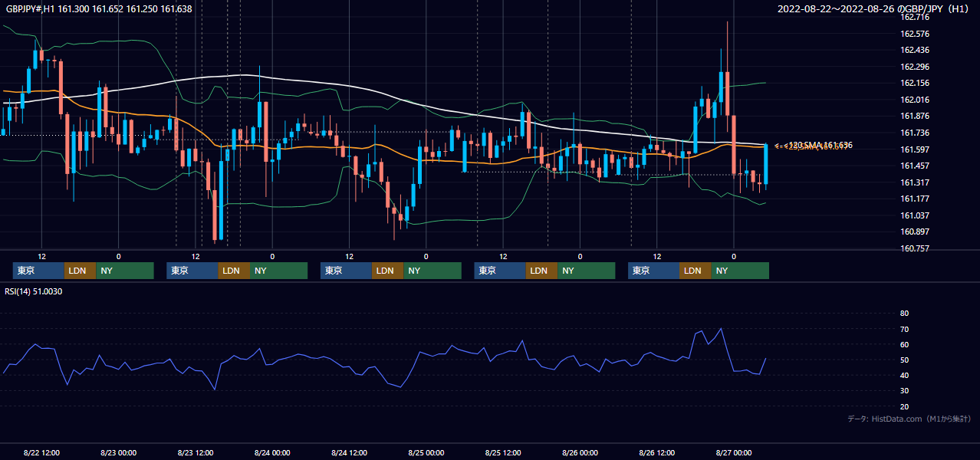Image resolution: width=980 pixels, height=460 pixels.
Task: Click the 161.177 price axis label
Action: tap(914, 199)
